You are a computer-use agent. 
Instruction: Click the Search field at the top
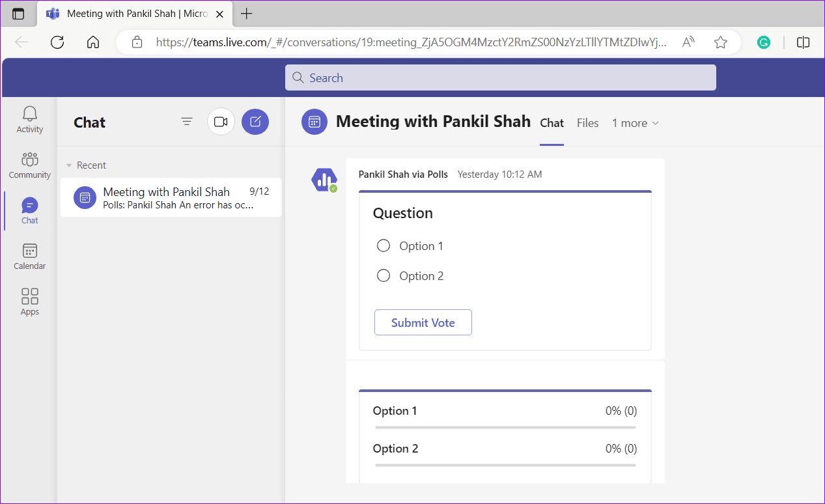pyautogui.click(x=500, y=77)
